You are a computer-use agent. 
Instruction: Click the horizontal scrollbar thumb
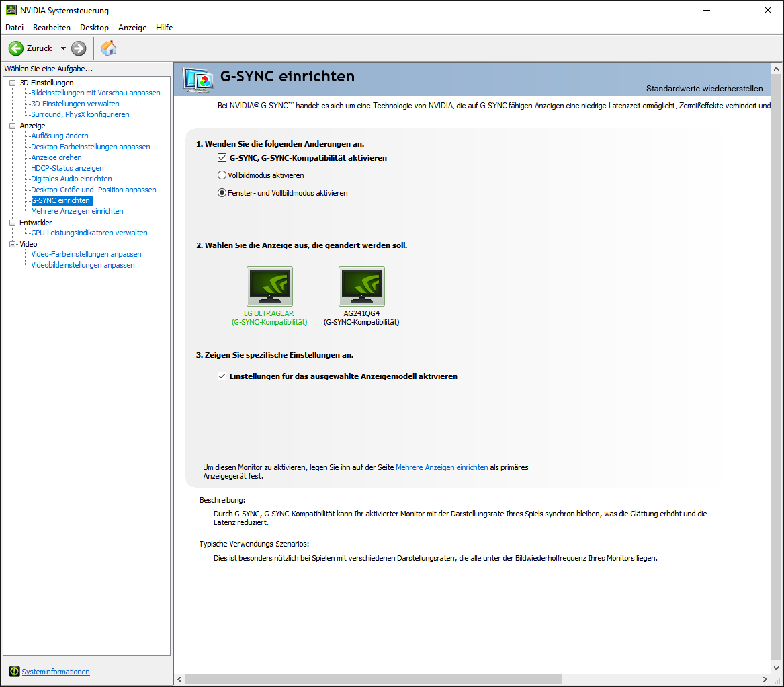click(x=374, y=679)
